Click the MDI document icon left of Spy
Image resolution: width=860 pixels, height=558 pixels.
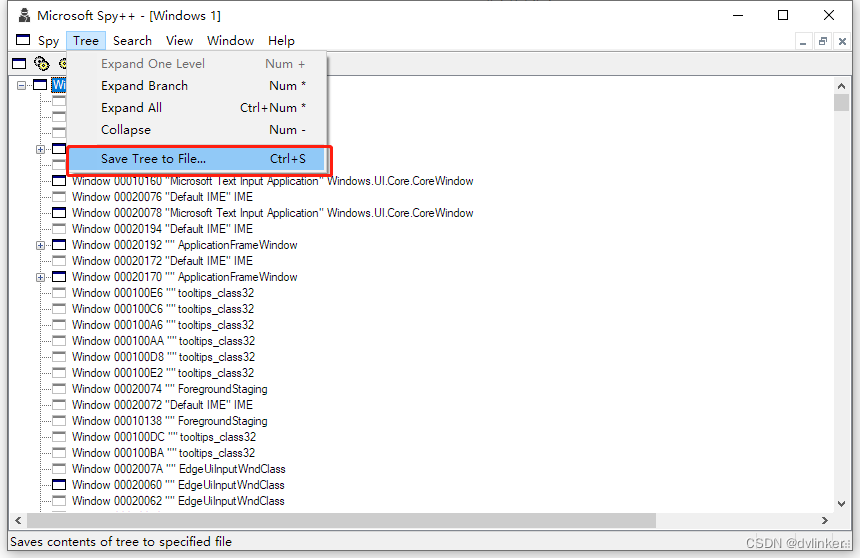23,40
